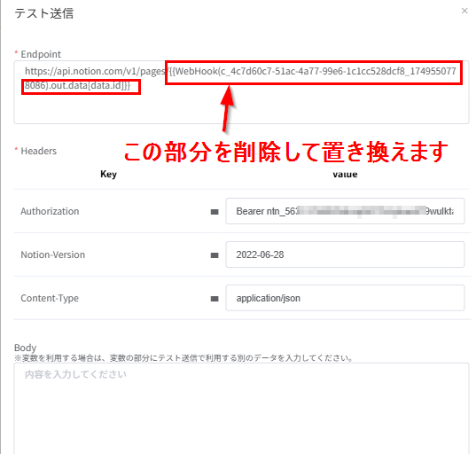Click the Endpoint field label

[41, 54]
